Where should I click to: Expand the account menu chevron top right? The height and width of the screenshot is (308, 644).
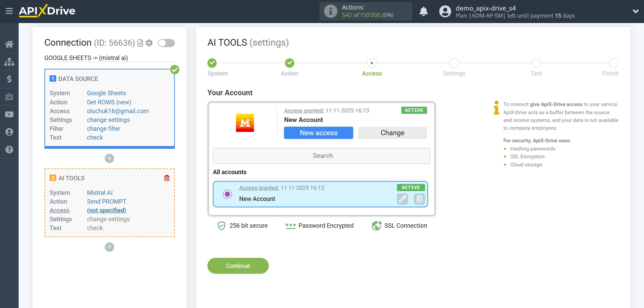point(636,11)
